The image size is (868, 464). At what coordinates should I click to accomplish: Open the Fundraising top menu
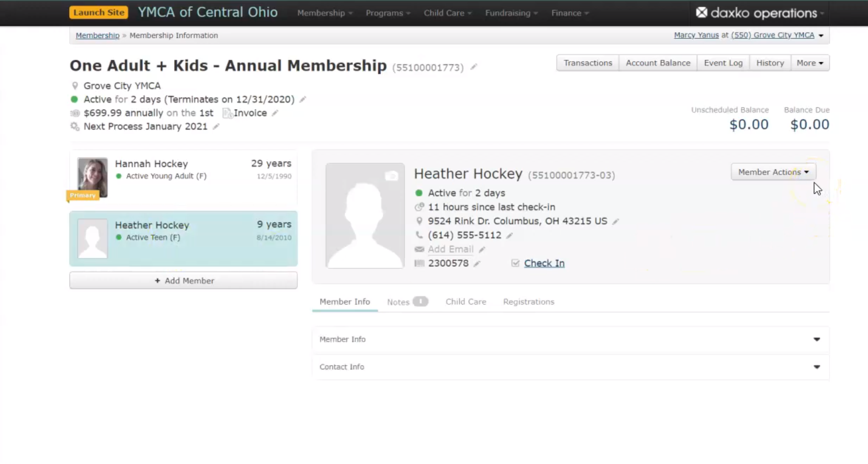click(511, 13)
